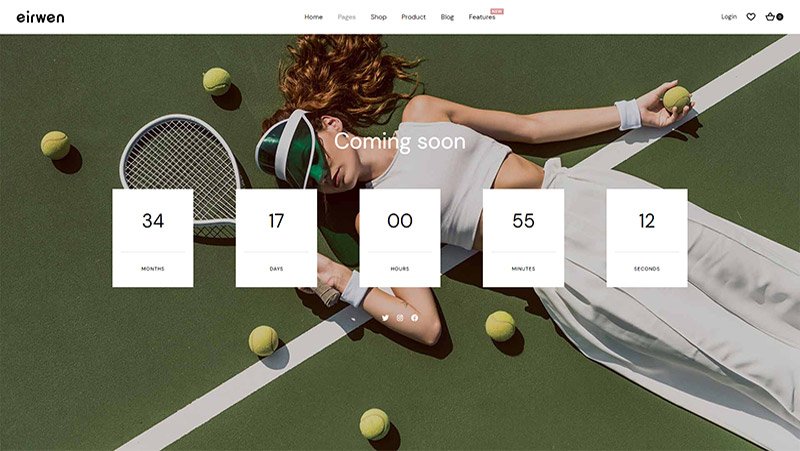Click the Seconds countdown box

click(647, 238)
